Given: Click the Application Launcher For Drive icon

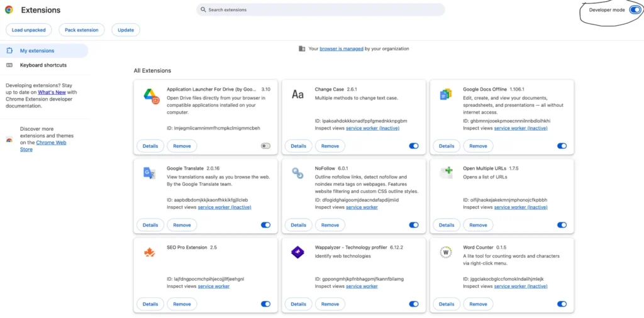Looking at the screenshot, I should pos(151,96).
